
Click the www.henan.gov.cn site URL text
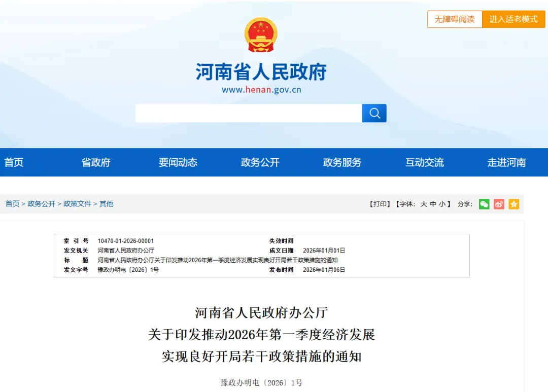(261, 90)
